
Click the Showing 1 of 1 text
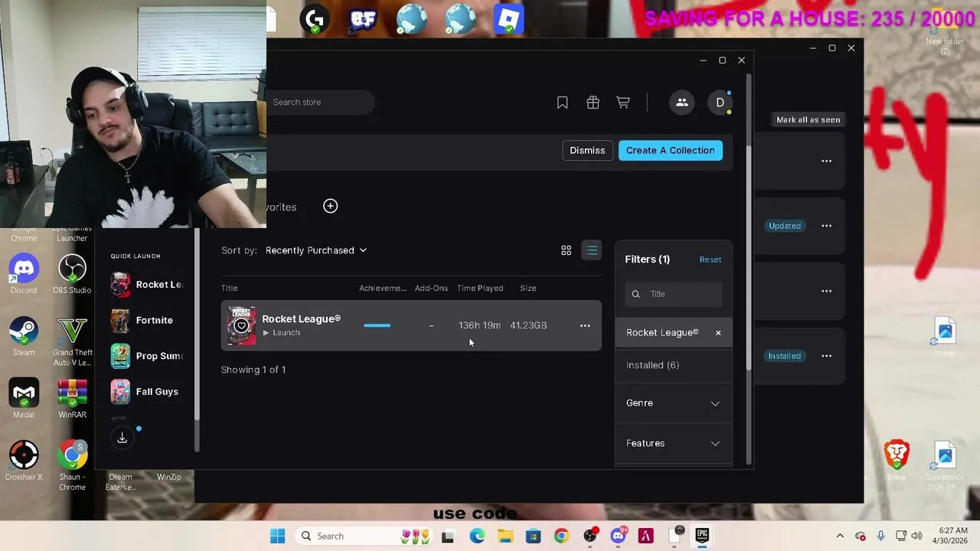point(253,370)
